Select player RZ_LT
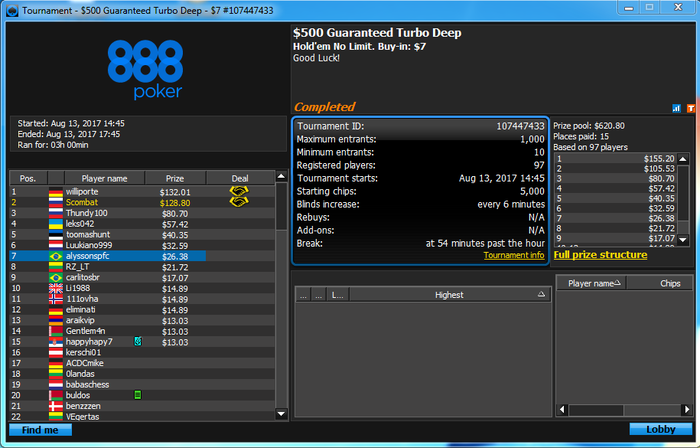This screenshot has width=700, height=448. pyautogui.click(x=142, y=267)
